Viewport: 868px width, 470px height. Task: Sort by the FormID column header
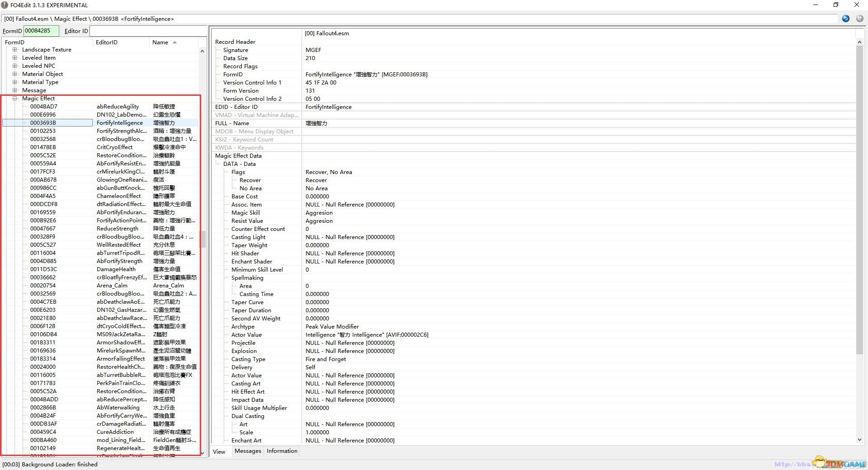click(47, 42)
